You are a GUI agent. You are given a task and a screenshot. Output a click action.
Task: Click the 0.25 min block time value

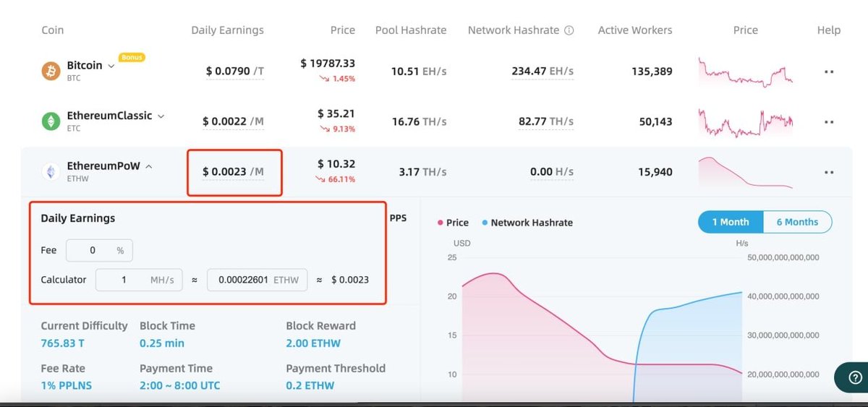[x=162, y=343]
